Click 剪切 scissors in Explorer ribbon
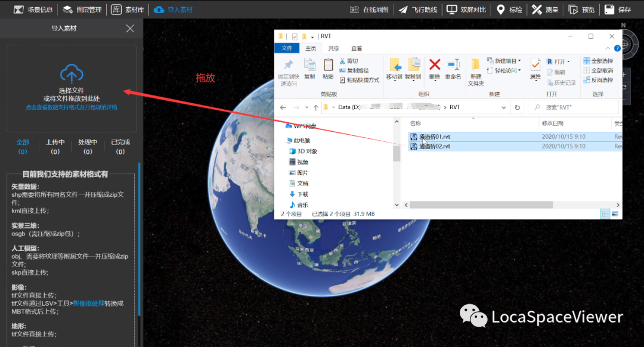This screenshot has height=347, width=644. (349, 61)
